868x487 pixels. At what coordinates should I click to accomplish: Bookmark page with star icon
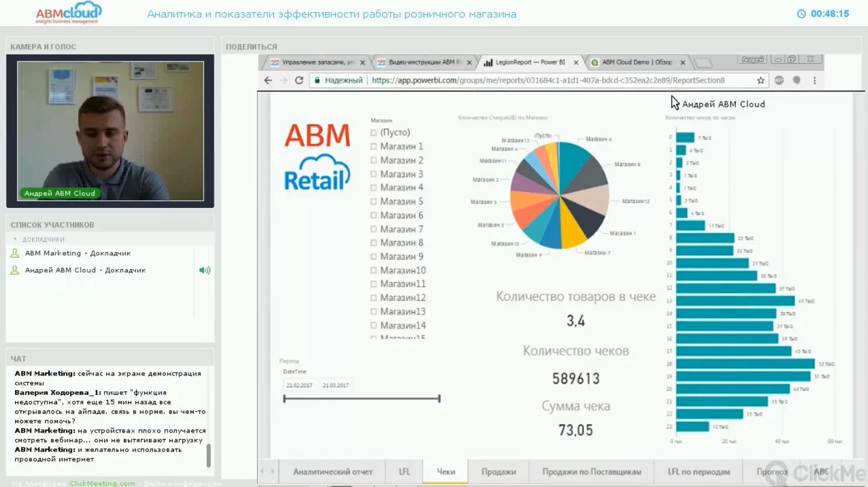pos(761,81)
